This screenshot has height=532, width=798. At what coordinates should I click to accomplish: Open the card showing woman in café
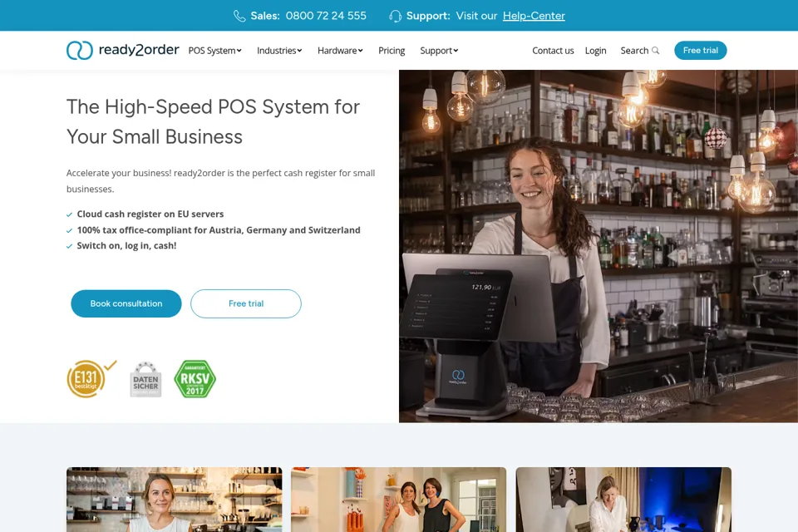[174, 500]
